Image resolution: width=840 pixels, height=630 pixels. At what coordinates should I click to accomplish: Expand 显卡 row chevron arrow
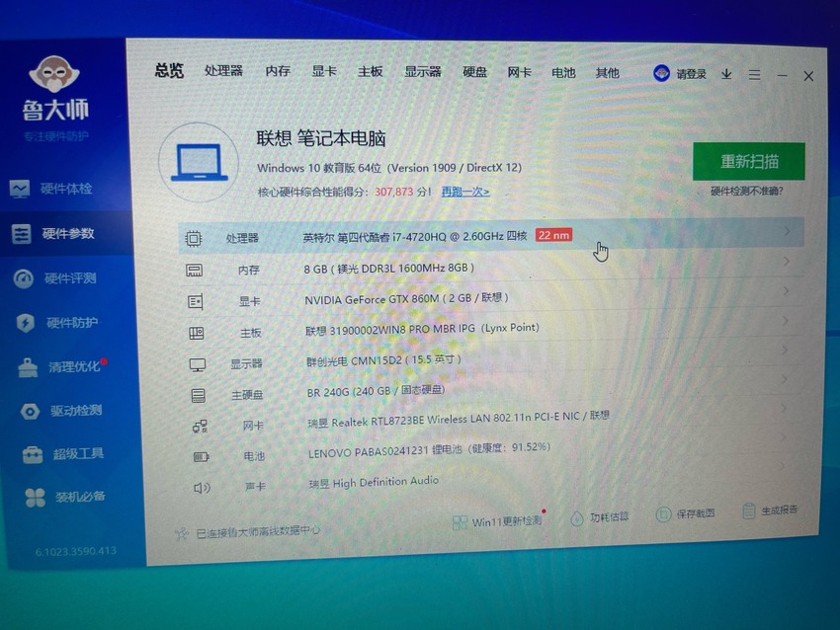coord(786,291)
